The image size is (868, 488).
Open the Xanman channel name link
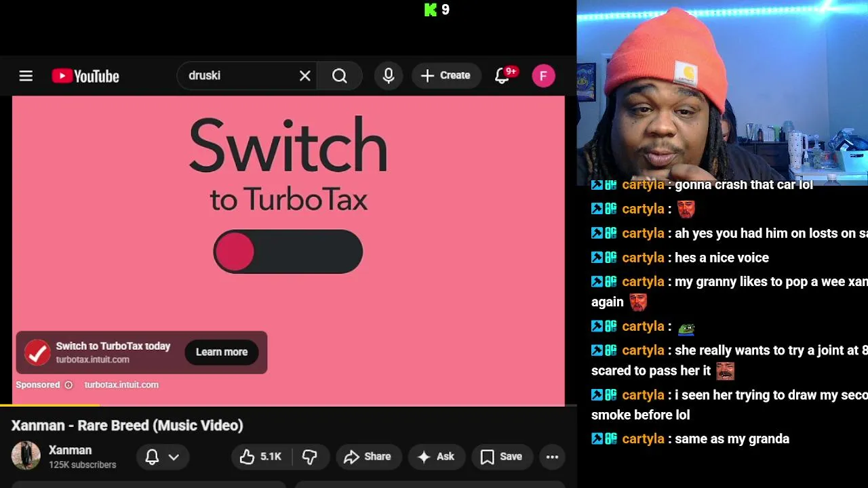(70, 450)
